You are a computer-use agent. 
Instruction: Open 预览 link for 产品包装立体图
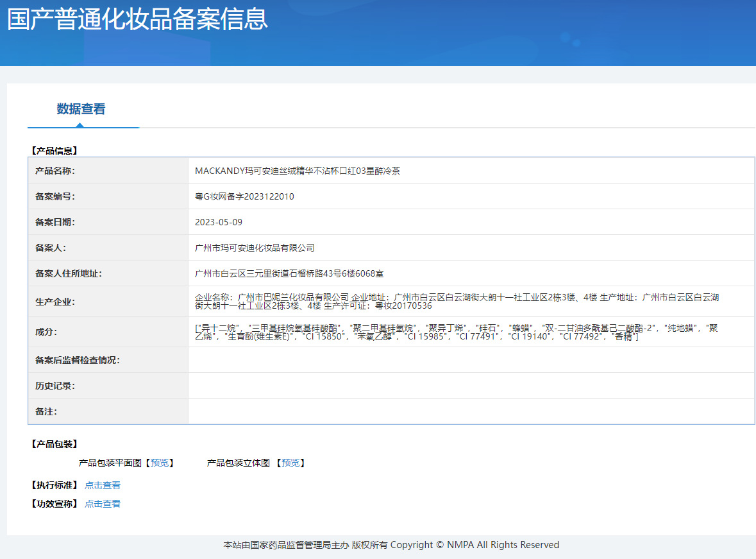point(290,463)
